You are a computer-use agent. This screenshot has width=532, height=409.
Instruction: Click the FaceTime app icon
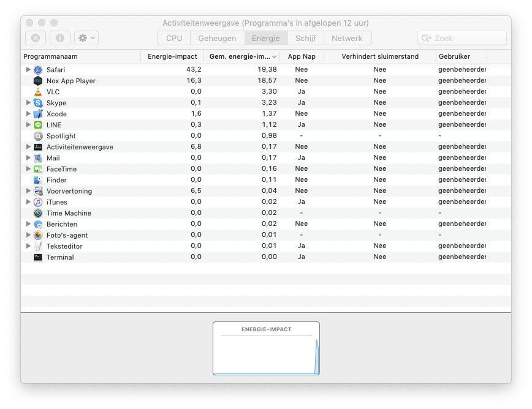(x=38, y=169)
